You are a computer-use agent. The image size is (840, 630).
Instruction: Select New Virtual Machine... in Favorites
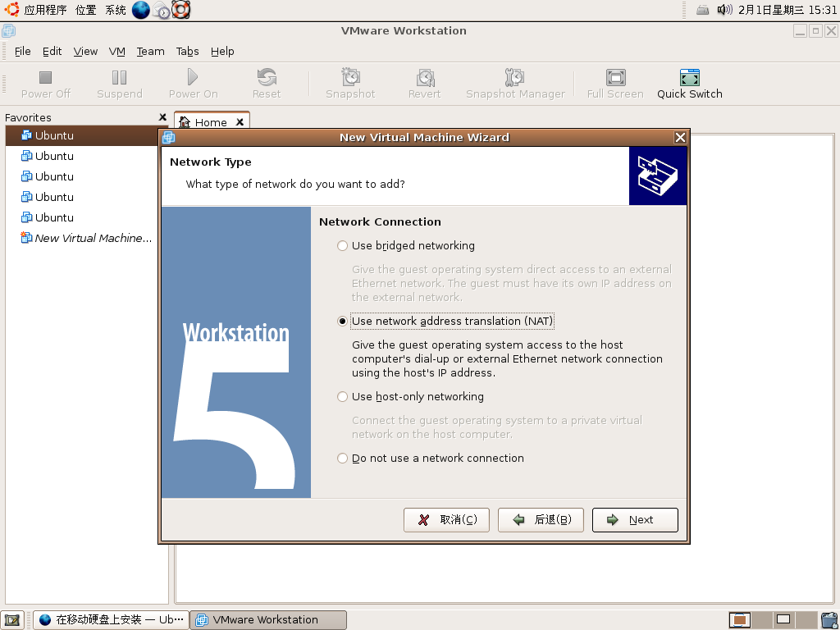[86, 239]
